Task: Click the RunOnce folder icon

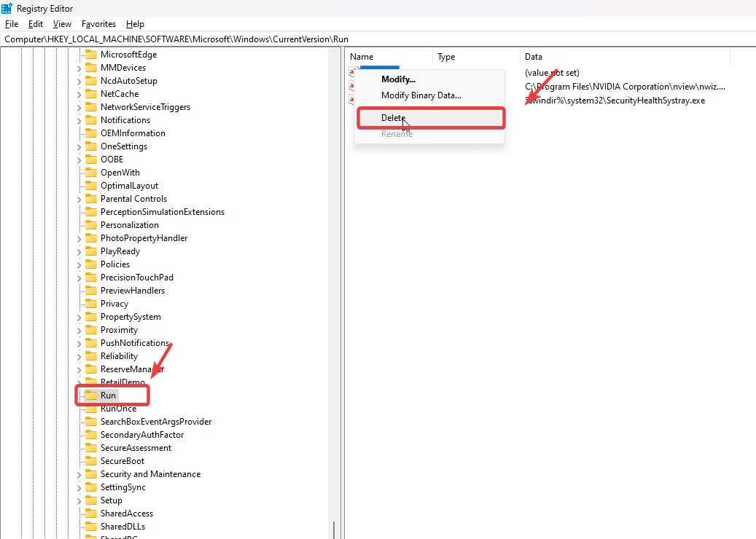Action: [91, 409]
